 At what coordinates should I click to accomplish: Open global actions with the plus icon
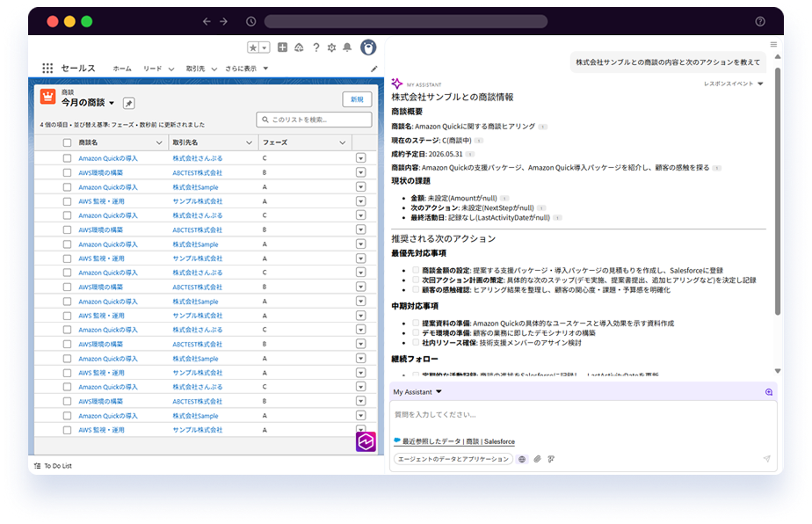(x=282, y=47)
